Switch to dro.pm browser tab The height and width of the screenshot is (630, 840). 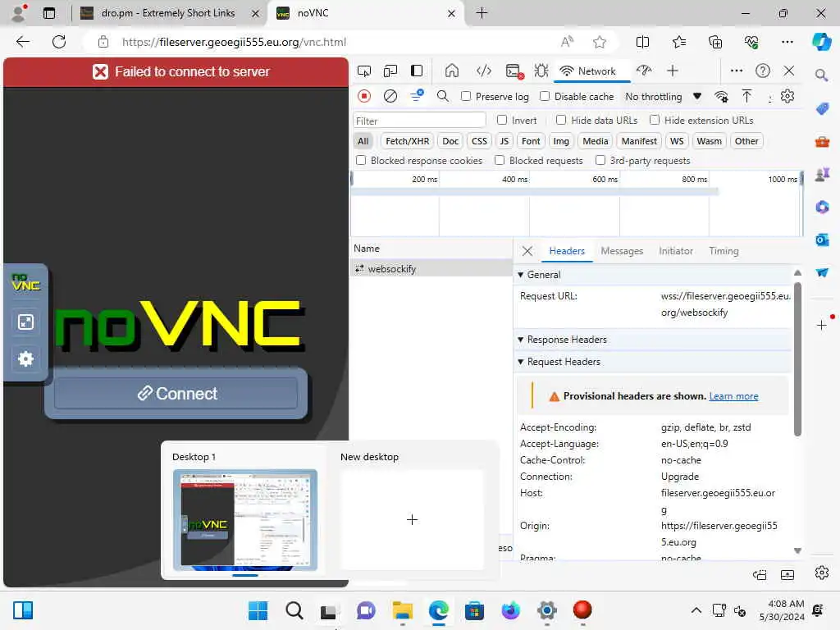pos(167,13)
